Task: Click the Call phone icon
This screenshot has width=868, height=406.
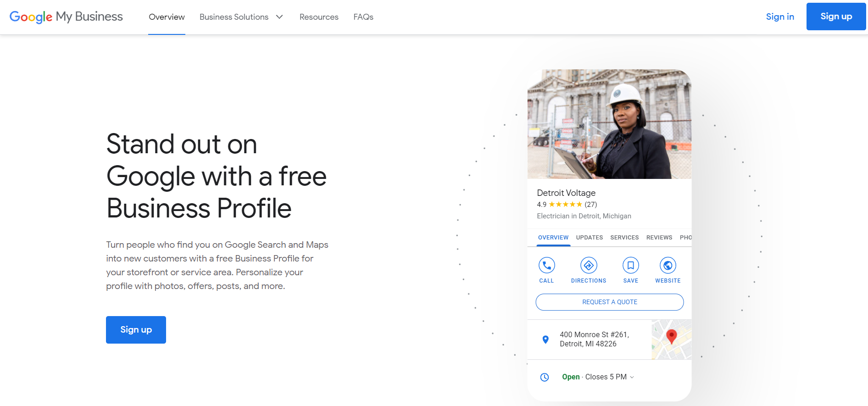Action: coord(546,266)
